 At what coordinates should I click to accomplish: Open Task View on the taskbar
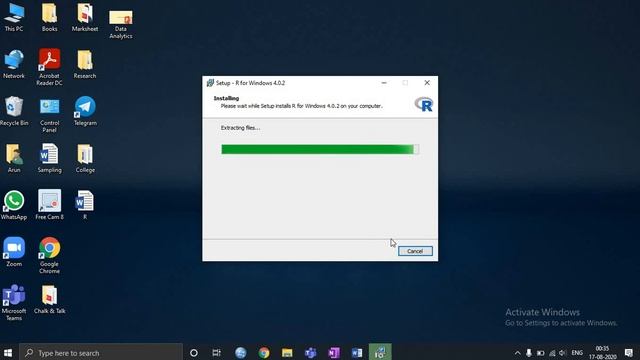pyautogui.click(x=217, y=353)
